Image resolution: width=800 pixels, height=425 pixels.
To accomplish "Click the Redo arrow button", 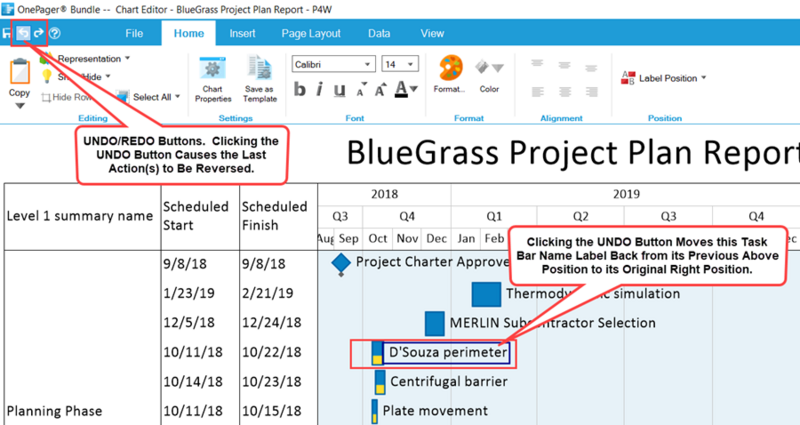I will click(39, 33).
